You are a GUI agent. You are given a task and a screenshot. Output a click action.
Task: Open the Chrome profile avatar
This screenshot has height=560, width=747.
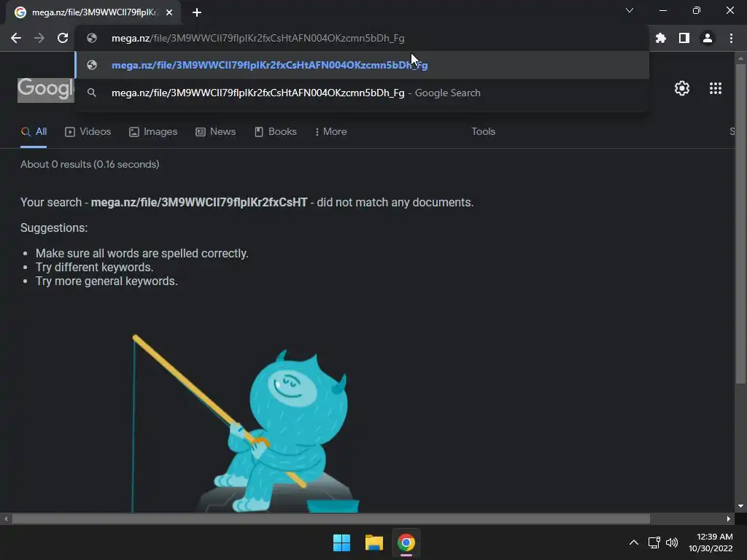[x=708, y=38]
